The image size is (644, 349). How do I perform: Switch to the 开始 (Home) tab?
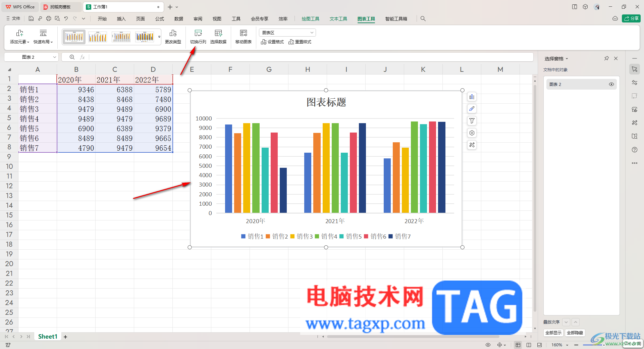pyautogui.click(x=102, y=19)
